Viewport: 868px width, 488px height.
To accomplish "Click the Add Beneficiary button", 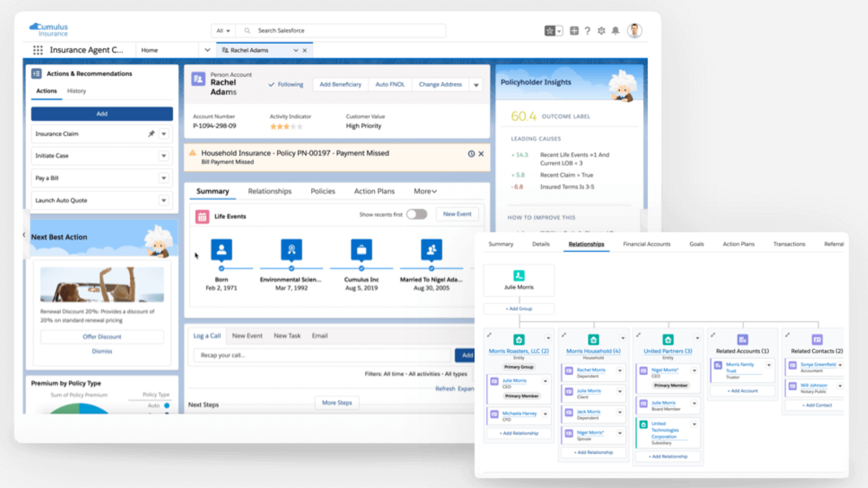I will pos(340,85).
